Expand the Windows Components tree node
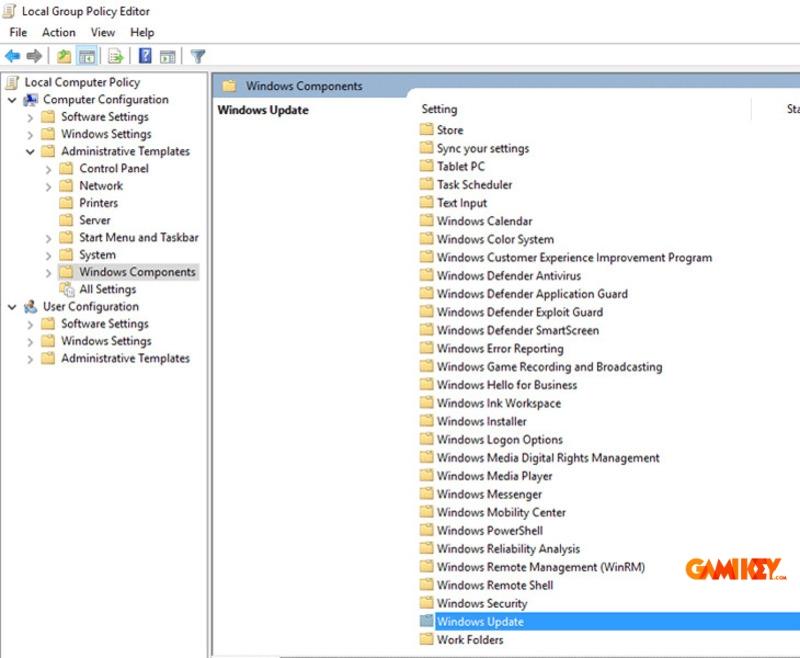Image resolution: width=800 pixels, height=658 pixels. click(48, 272)
